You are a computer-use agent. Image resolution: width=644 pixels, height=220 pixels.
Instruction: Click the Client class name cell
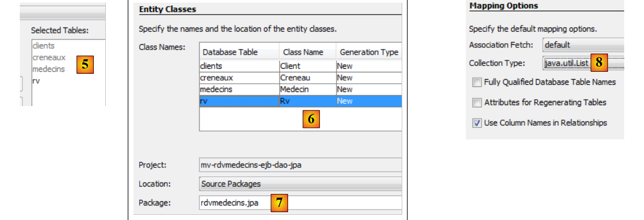click(307, 66)
